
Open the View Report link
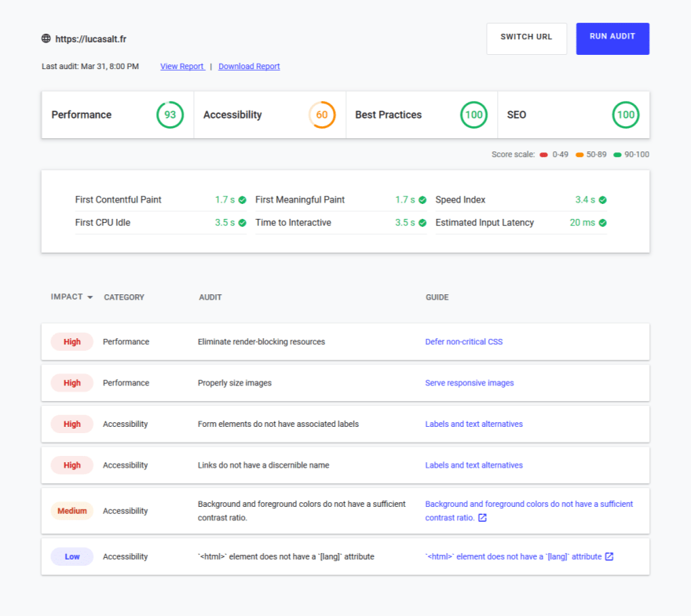click(182, 67)
